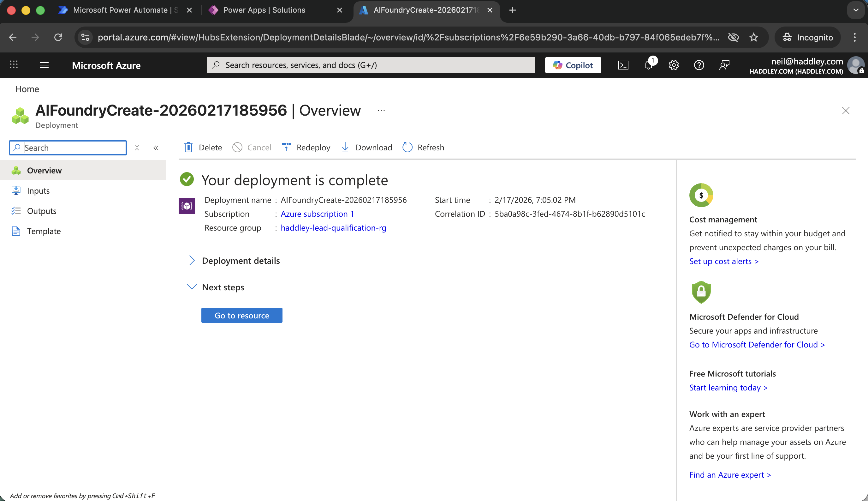Collapse the left navigation menu chevrons
868x501 pixels.
[x=156, y=148]
